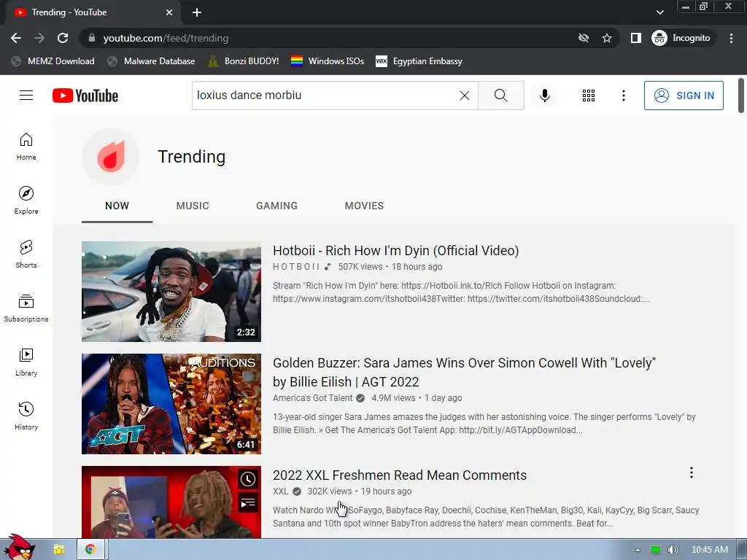Click the page vertical scrollbar thumb
The width and height of the screenshot is (747, 560).
pyautogui.click(x=741, y=96)
